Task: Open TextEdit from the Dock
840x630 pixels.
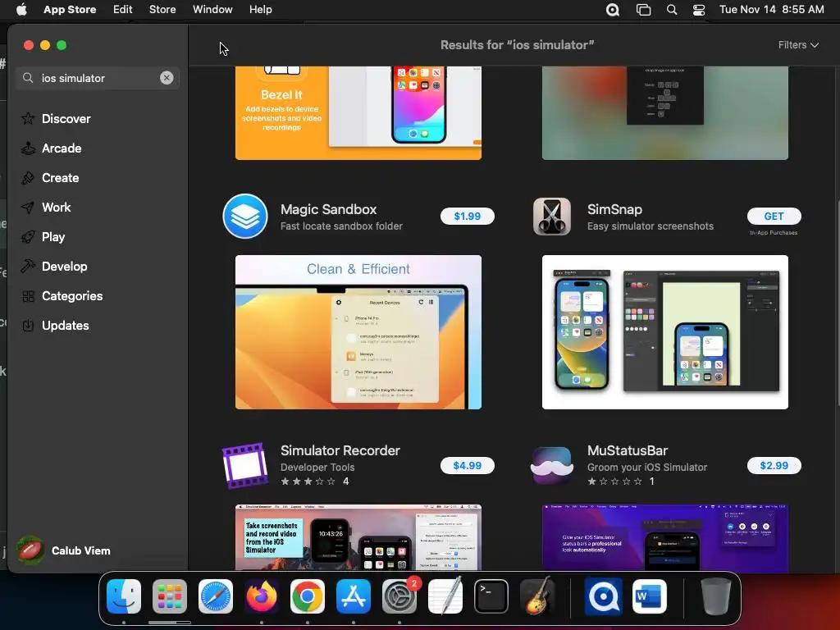Action: (445, 596)
